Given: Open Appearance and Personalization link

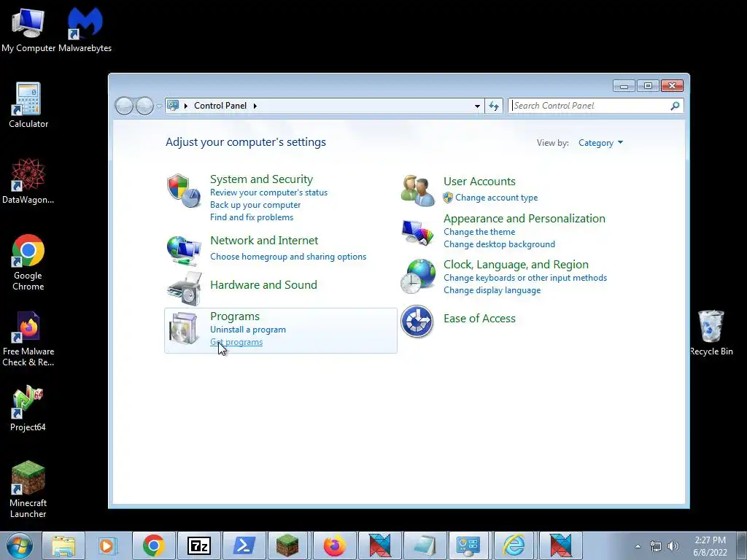Looking at the screenshot, I should (524, 219).
